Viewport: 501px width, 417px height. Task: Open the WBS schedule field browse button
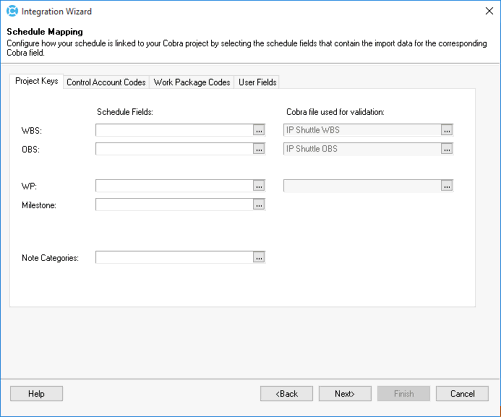[x=259, y=130]
